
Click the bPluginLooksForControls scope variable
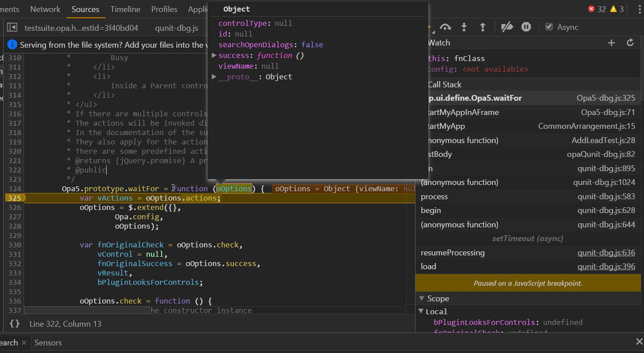point(508,322)
